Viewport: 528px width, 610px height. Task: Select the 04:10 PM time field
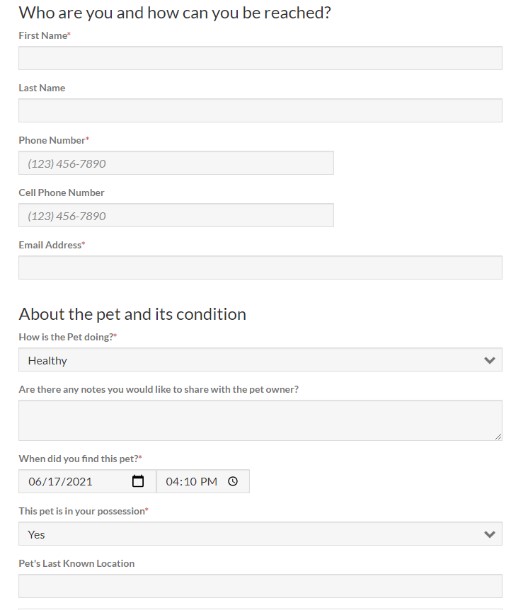click(x=203, y=481)
